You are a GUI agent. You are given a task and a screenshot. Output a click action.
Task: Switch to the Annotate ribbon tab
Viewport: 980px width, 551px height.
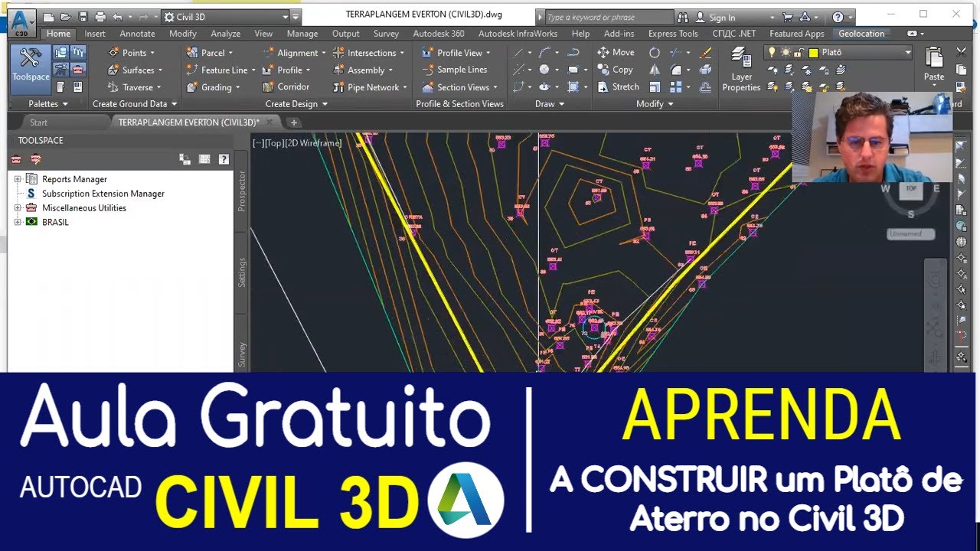tap(137, 34)
